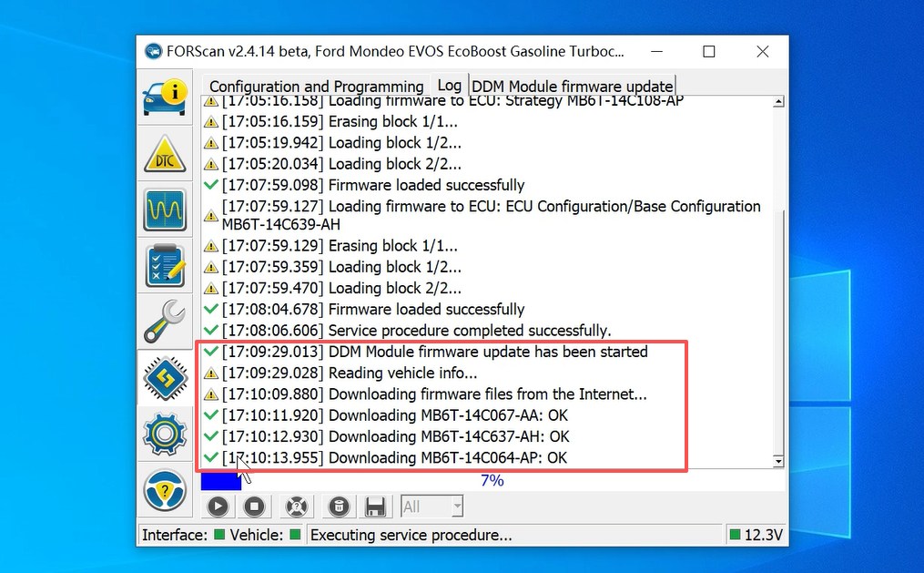Open the Vehicle information section
Image resolution: width=924 pixels, height=573 pixels.
[165, 97]
